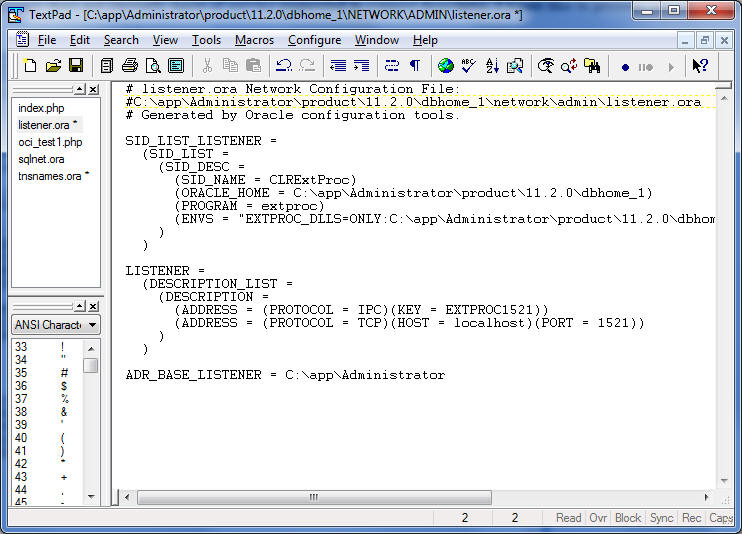Indent block with the indent icon
The width and height of the screenshot is (742, 534).
361,65
